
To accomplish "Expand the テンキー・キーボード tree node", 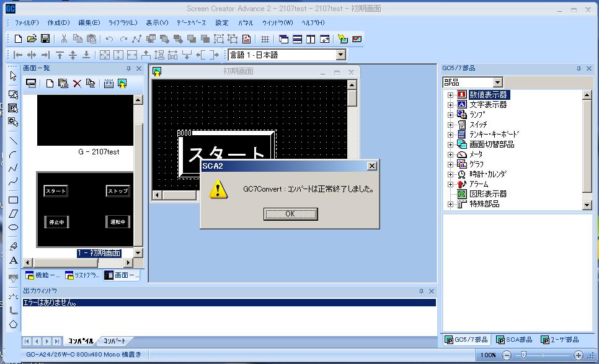I will [450, 135].
